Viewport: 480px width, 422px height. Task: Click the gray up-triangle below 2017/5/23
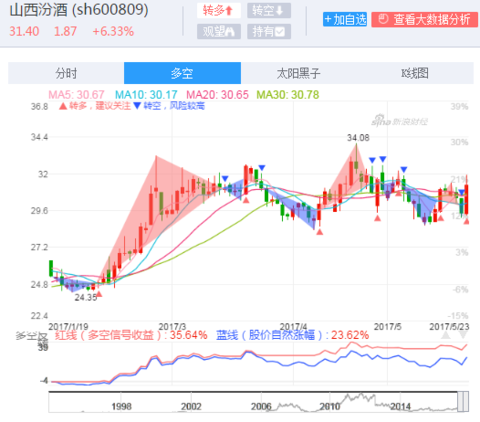pos(446,335)
